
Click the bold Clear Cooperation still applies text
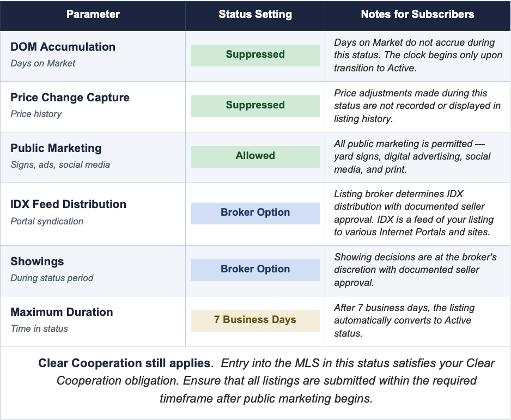point(124,363)
